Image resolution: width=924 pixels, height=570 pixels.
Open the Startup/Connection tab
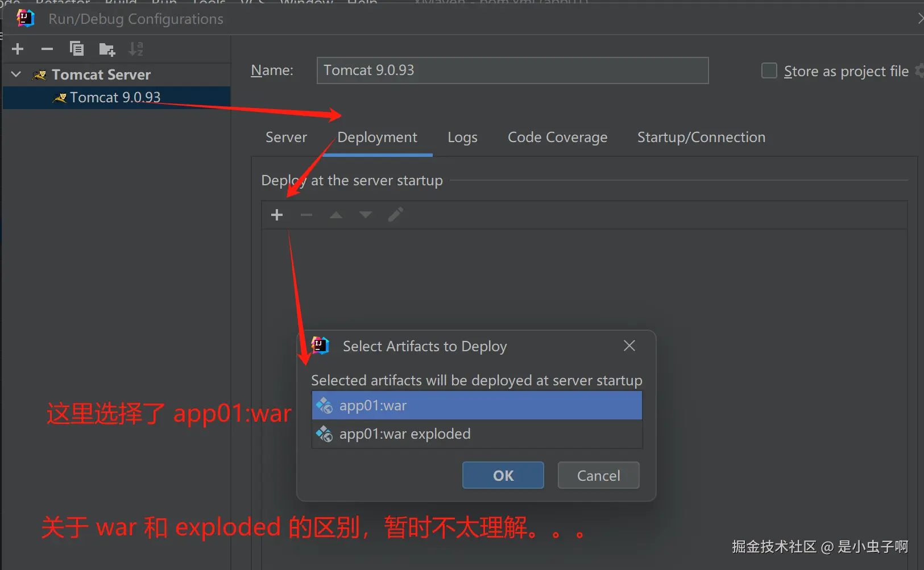(701, 138)
